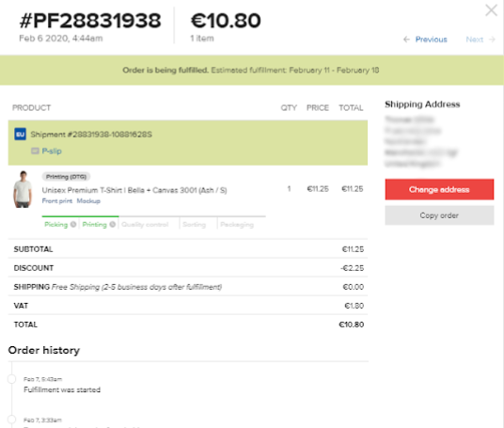Screen dimensions: 504x428
Task: Click the right arrow beside Next
Action: click(x=492, y=40)
